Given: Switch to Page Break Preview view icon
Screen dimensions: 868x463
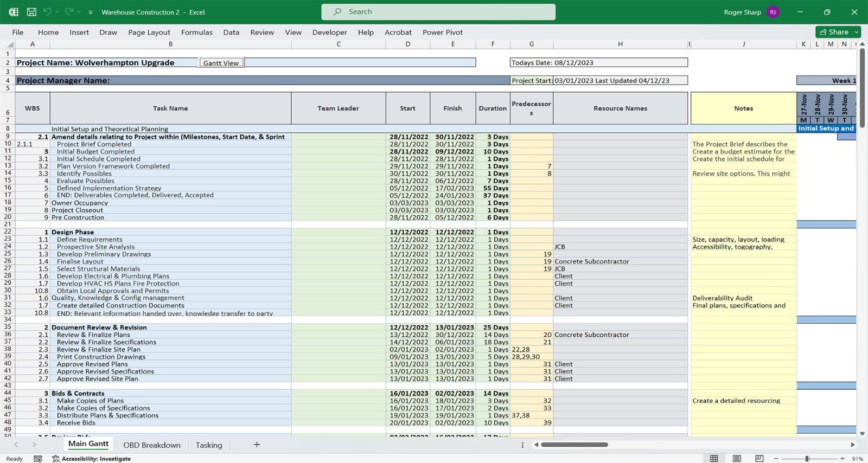Looking at the screenshot, I should click(759, 459).
